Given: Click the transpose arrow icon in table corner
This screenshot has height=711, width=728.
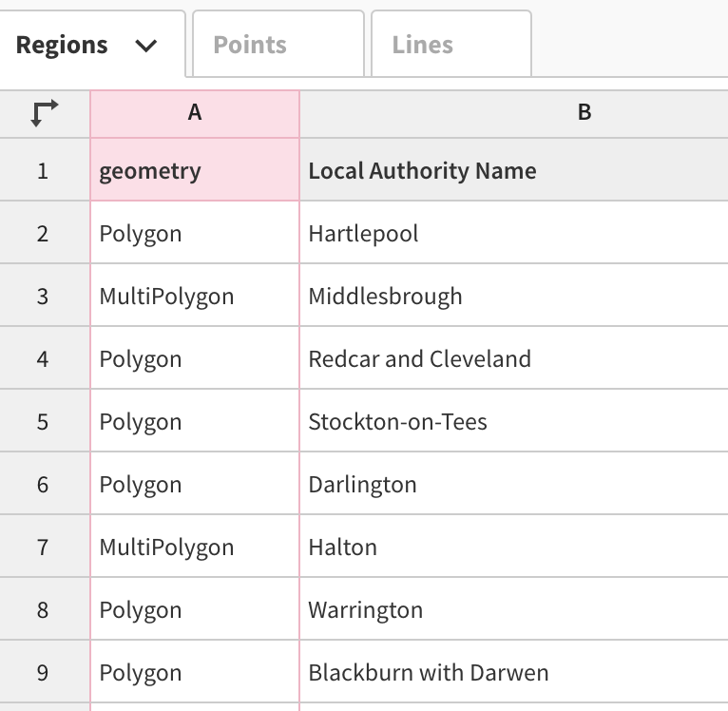Looking at the screenshot, I should point(44,113).
